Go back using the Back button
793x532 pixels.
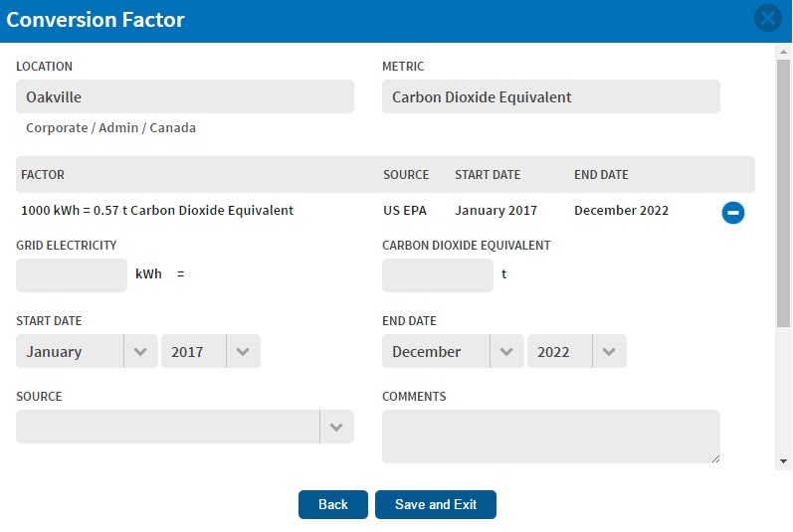pyautogui.click(x=332, y=504)
